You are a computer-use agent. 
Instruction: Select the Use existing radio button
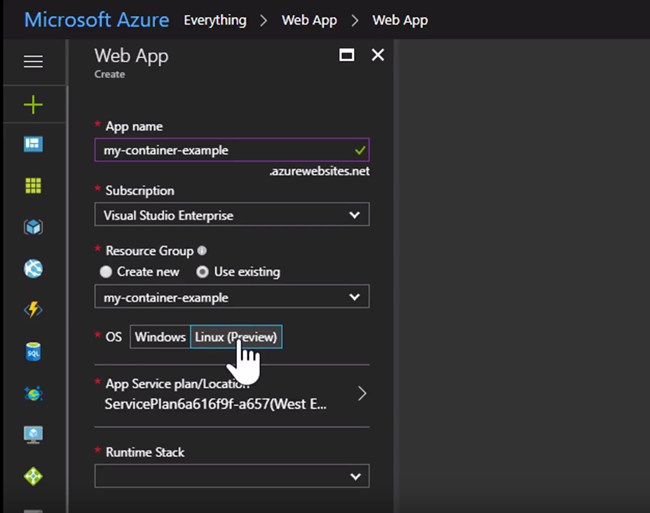click(202, 272)
